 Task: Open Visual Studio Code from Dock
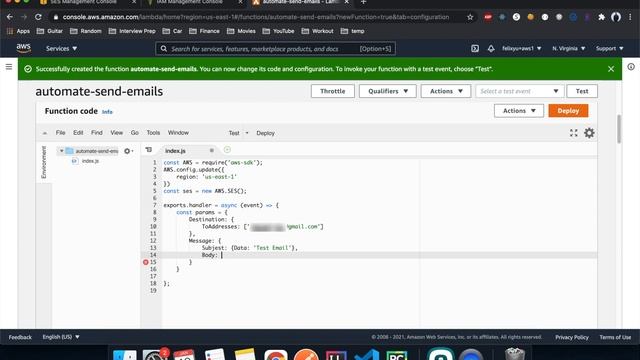pyautogui.click(x=367, y=355)
